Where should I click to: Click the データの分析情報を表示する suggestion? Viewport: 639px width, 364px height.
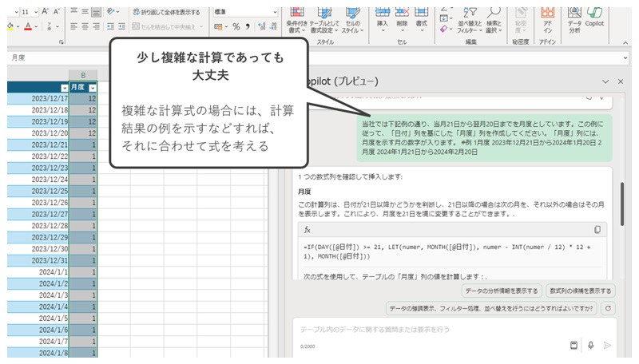[502, 291]
